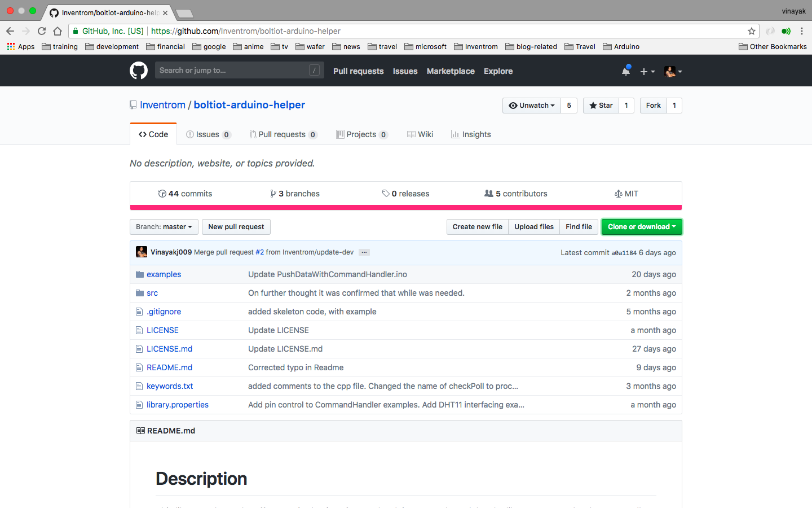Open the notifications bell

pos(625,71)
